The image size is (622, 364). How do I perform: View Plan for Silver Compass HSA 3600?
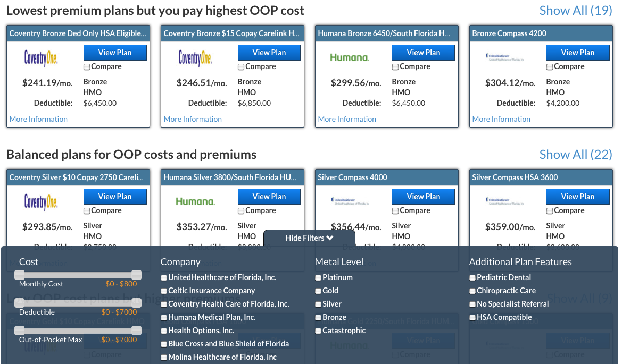click(x=578, y=197)
